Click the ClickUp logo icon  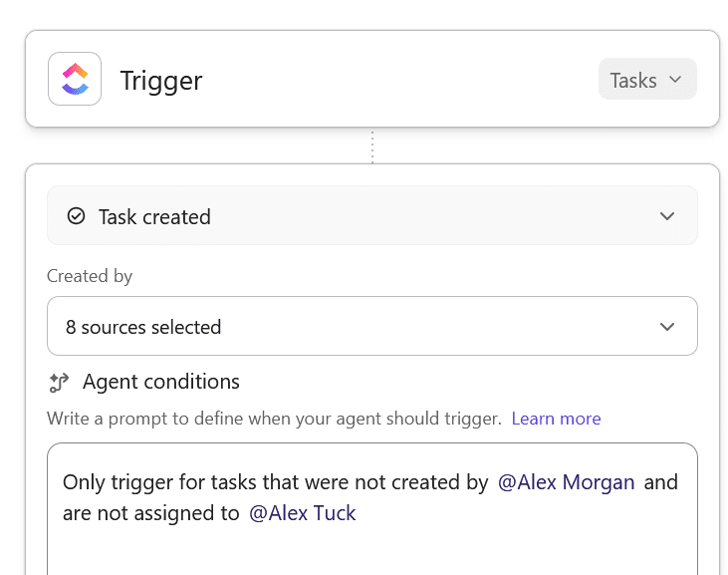pyautogui.click(x=75, y=79)
